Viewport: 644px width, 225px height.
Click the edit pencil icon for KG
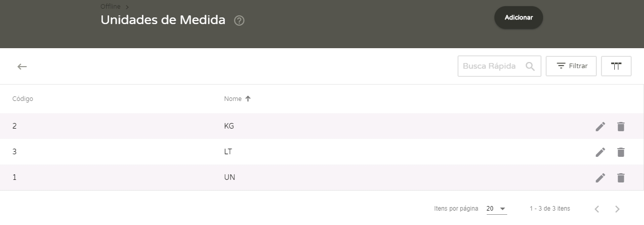[x=600, y=127]
